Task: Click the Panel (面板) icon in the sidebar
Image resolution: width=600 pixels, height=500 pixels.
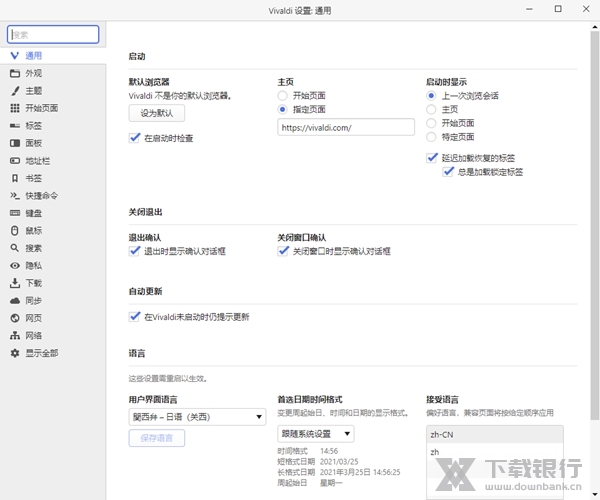Action: (x=15, y=143)
